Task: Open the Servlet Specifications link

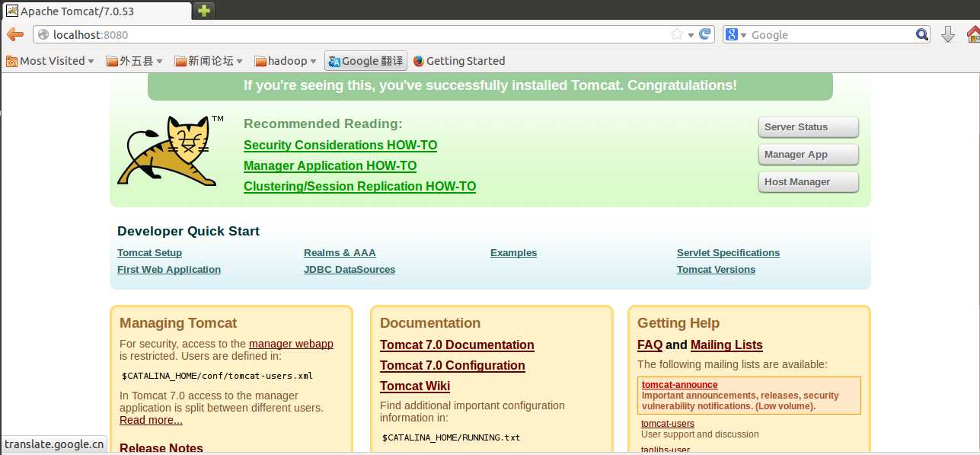Action: (728, 253)
